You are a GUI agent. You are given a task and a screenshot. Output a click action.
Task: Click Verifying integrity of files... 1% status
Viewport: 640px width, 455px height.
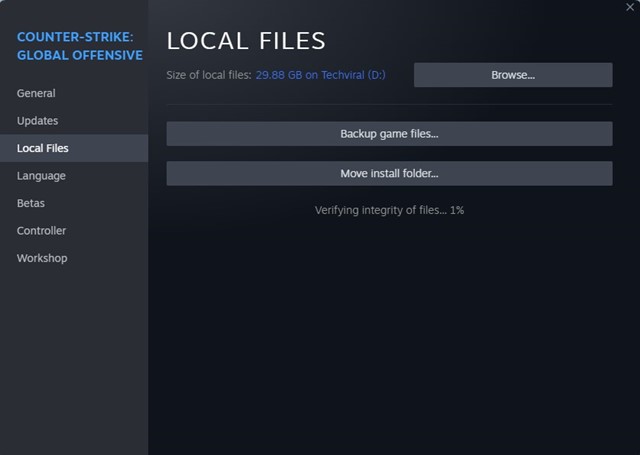pyautogui.click(x=389, y=210)
